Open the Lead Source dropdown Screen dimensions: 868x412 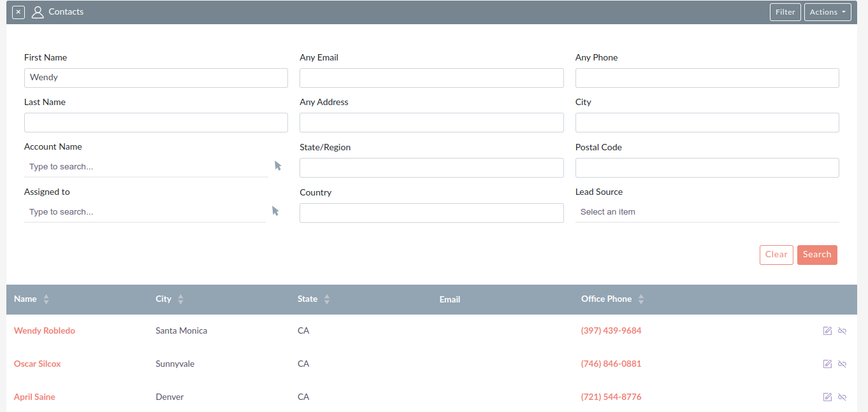pos(707,212)
